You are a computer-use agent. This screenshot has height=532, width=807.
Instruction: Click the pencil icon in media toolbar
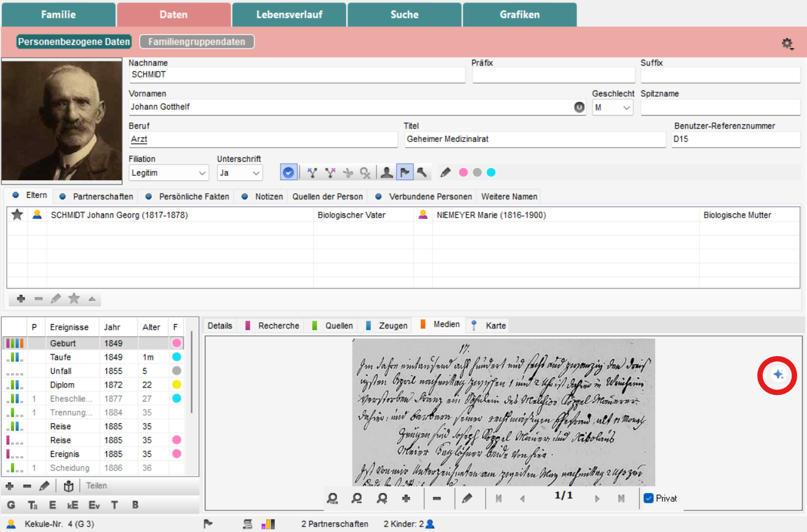467,498
